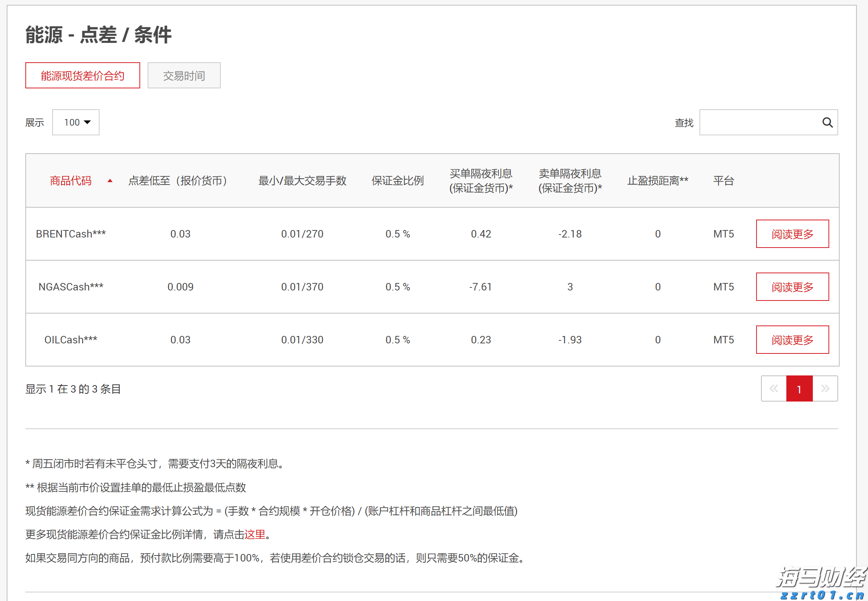Select the 能源现货差价合约 tab
Screen dimensions: 868x601
[82, 75]
